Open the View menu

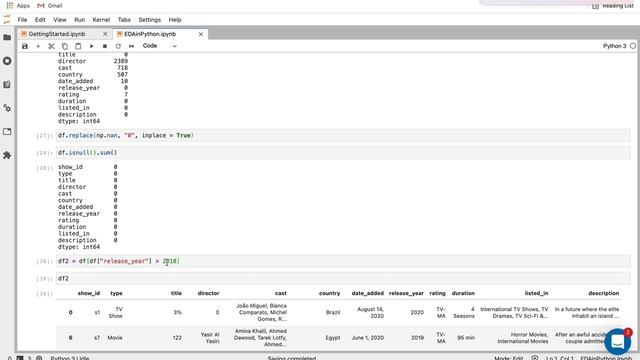[60, 20]
